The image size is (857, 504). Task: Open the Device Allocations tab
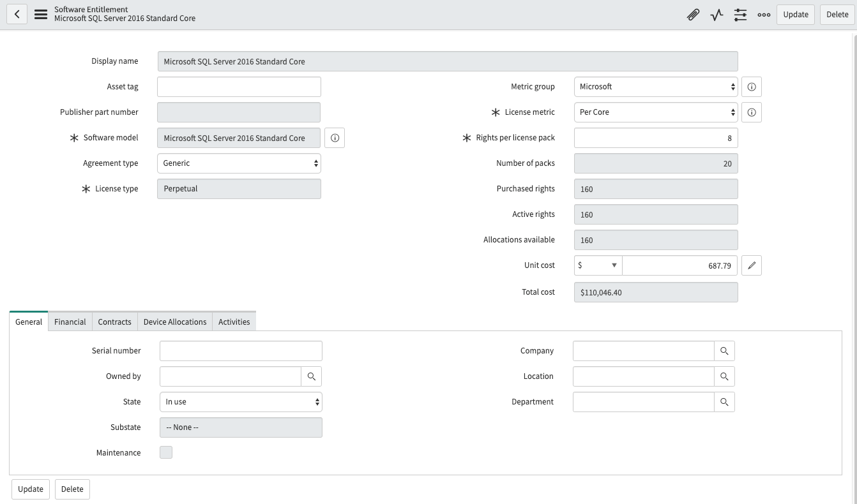[175, 322]
